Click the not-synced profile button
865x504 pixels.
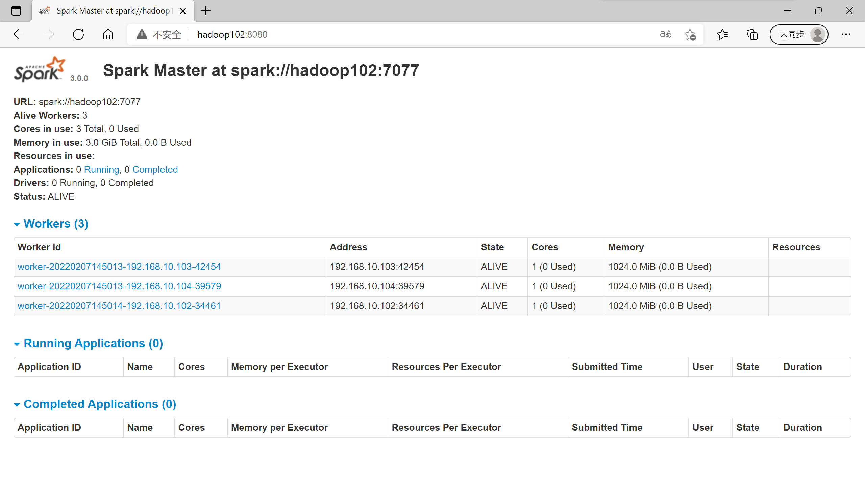pos(799,34)
